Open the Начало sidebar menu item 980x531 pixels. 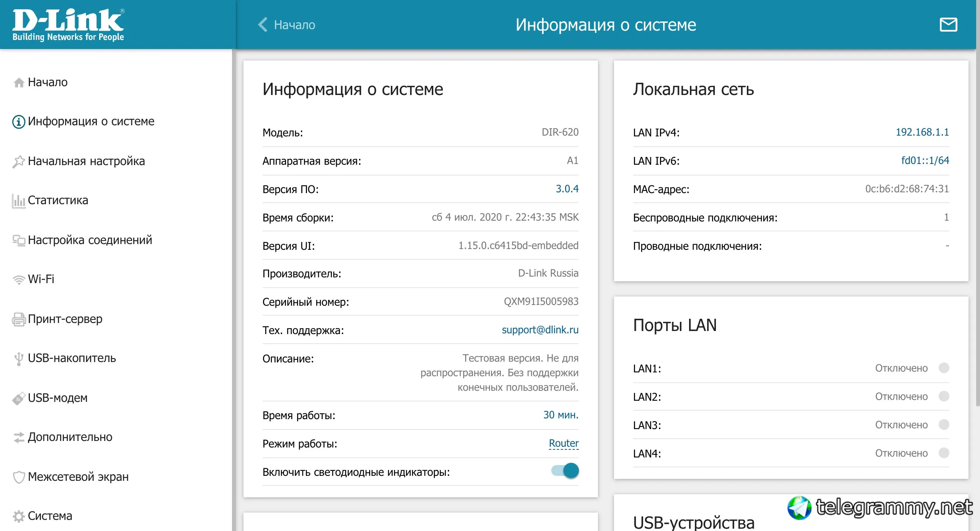48,82
